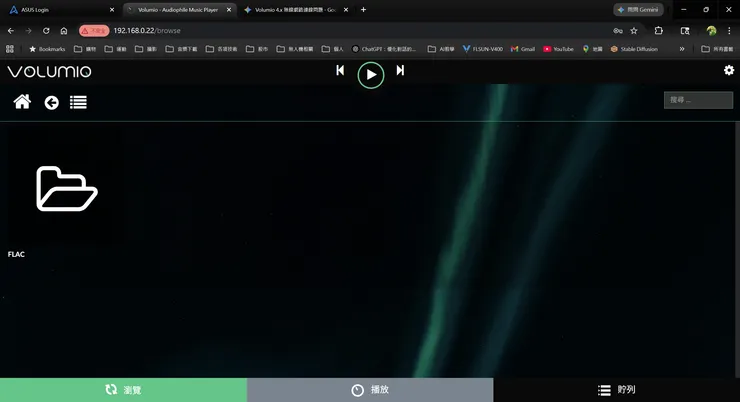Select the Volumio Audiophile Music Player tab
The width and height of the screenshot is (740, 402).
click(x=179, y=9)
